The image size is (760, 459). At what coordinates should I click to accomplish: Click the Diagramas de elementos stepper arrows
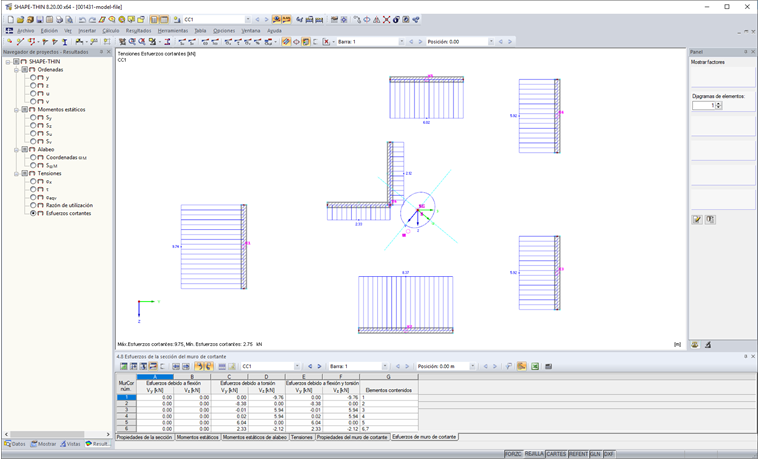[719, 105]
